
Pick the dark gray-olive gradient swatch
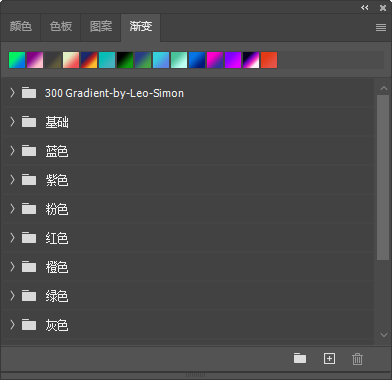point(53,60)
